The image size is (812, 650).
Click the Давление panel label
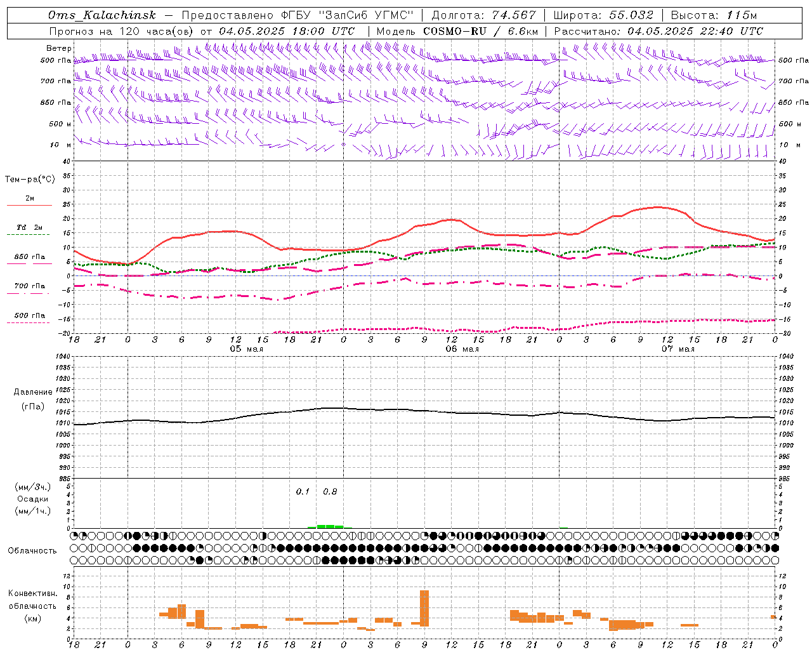(33, 392)
